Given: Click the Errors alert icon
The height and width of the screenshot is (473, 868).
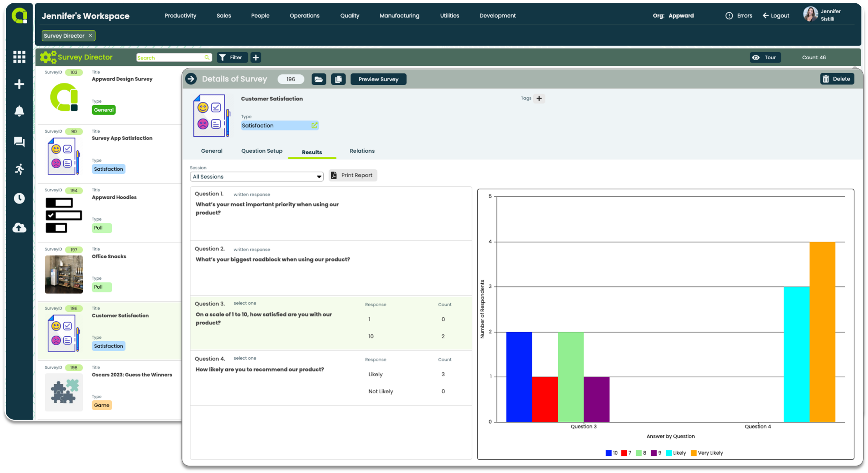Looking at the screenshot, I should click(729, 16).
